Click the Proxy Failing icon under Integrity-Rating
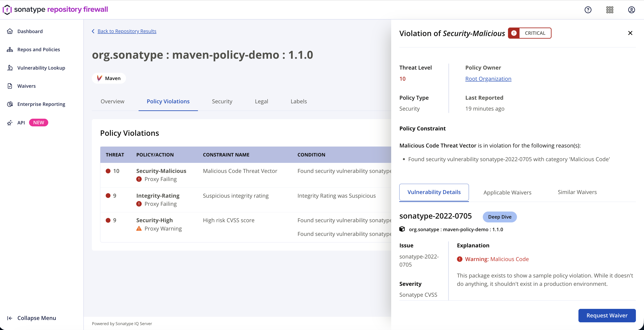 [x=139, y=204]
